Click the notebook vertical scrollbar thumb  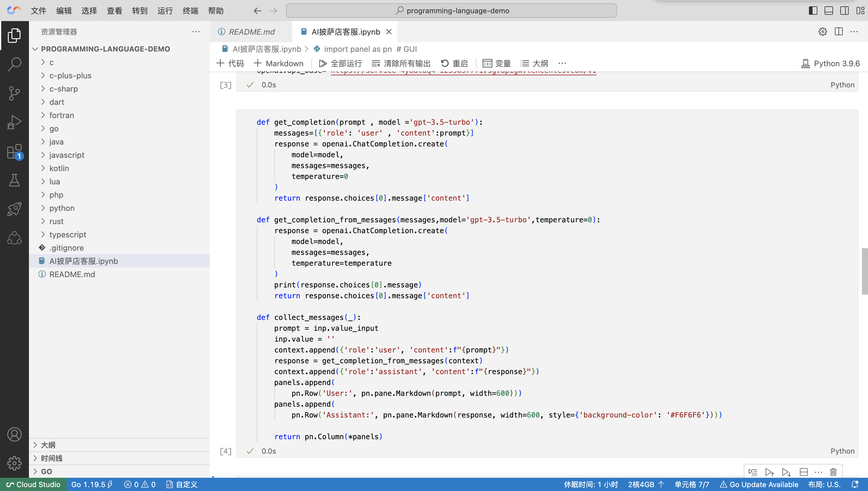point(865,271)
